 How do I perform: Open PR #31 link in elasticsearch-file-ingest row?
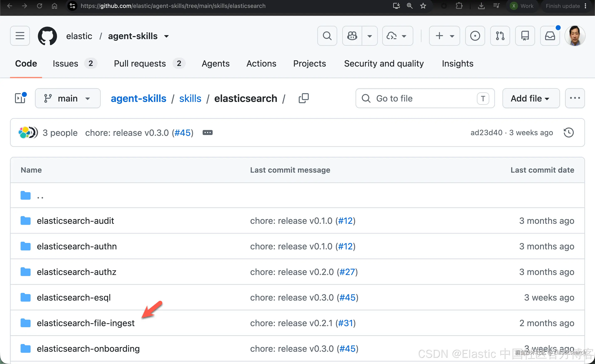click(346, 323)
